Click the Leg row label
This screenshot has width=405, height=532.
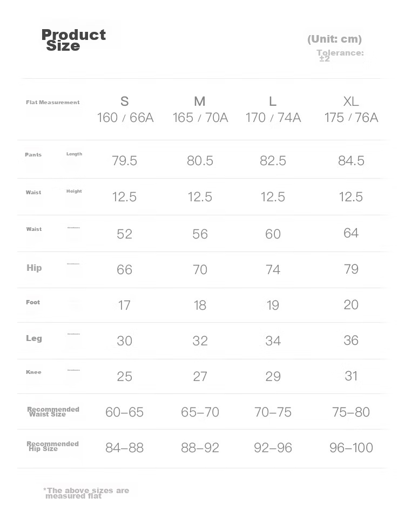(34, 338)
